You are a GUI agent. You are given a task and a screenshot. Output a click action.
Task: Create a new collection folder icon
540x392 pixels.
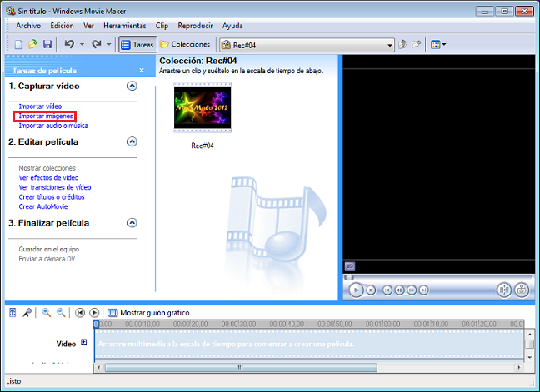coord(417,44)
